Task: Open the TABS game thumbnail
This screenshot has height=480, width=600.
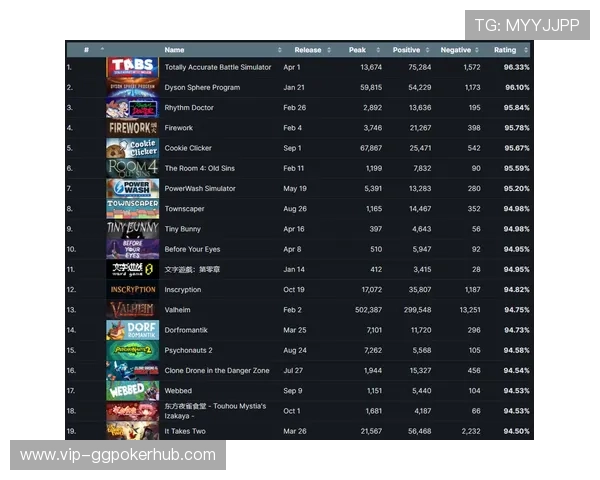Action: click(132, 67)
